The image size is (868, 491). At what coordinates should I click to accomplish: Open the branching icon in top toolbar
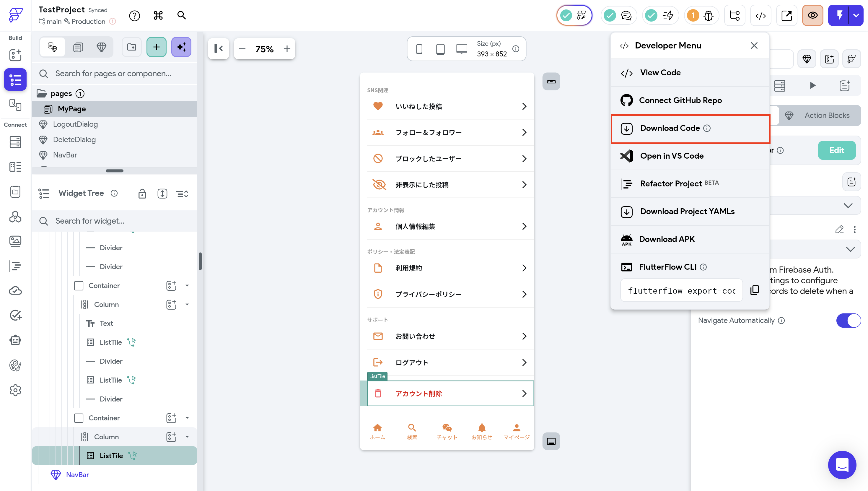735,15
